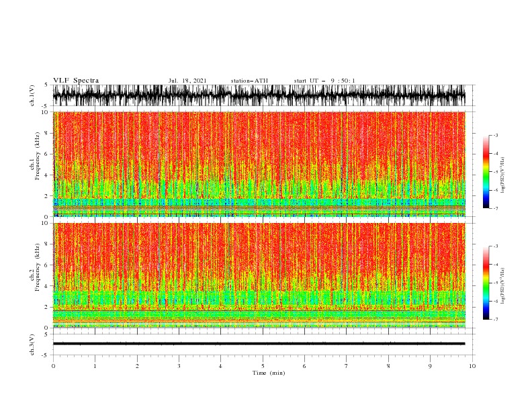Click the "ch.3(V)" axis label
This screenshot has width=532, height=411.
32,345
